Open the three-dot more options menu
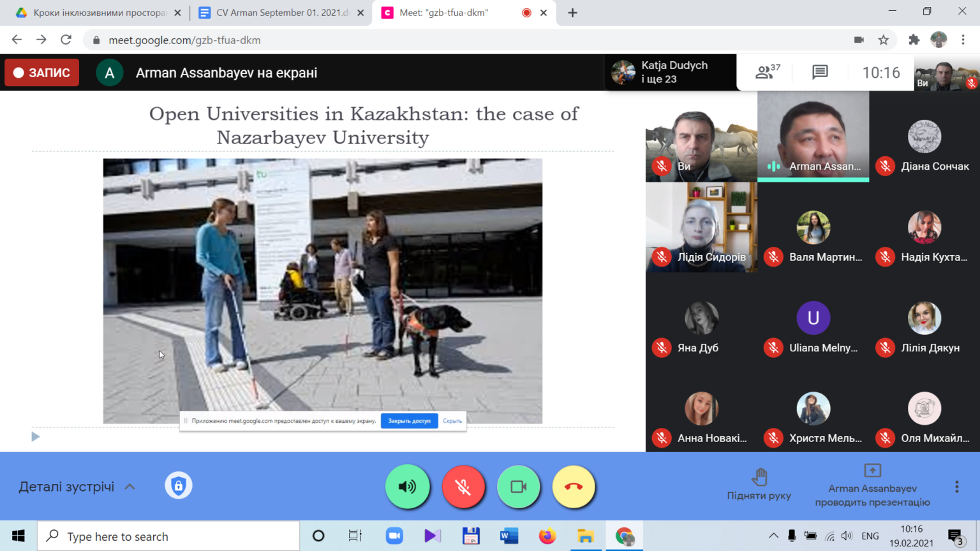 coord(956,487)
